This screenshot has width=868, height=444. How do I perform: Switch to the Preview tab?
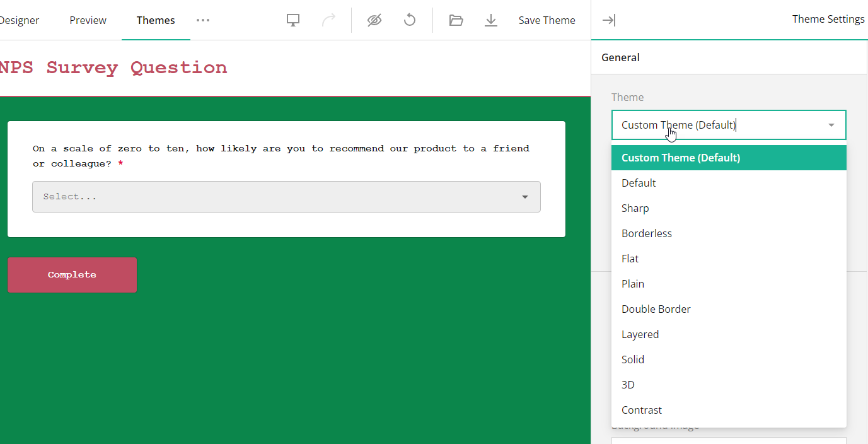coord(88,20)
